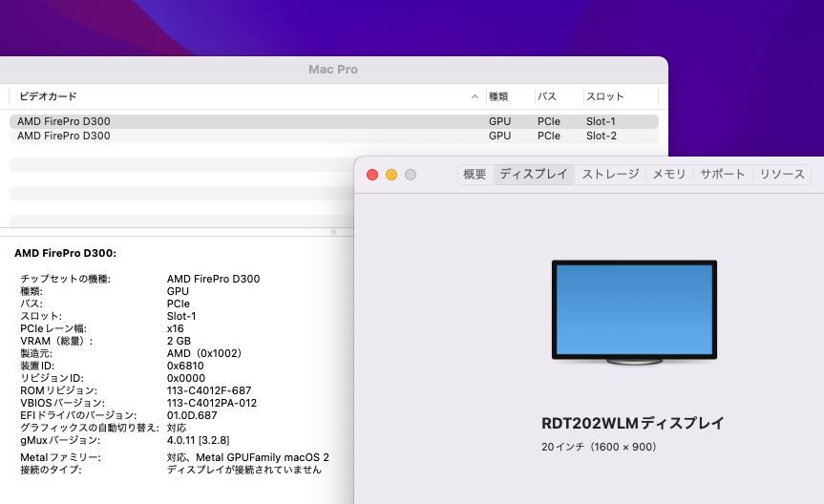
Task: Open the 概要 tab
Action: (x=475, y=174)
